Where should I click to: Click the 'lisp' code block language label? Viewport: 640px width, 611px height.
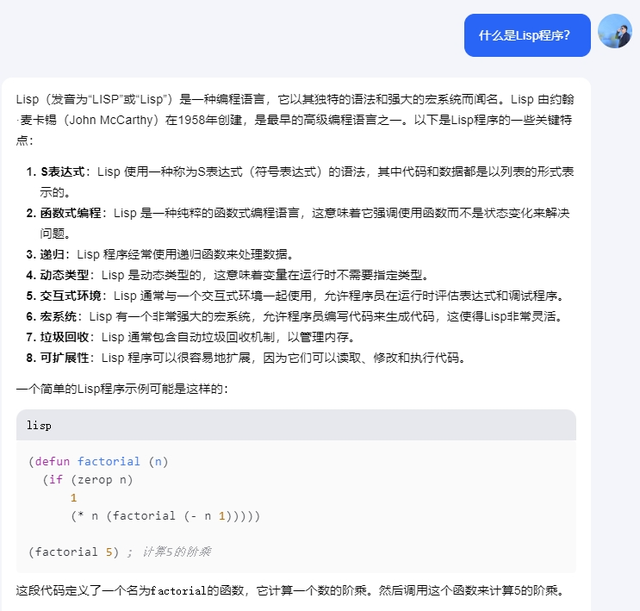point(39,425)
